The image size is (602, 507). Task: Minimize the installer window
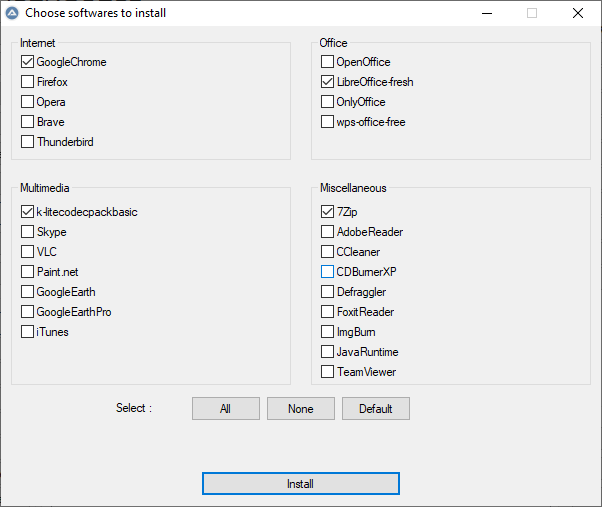coord(487,13)
